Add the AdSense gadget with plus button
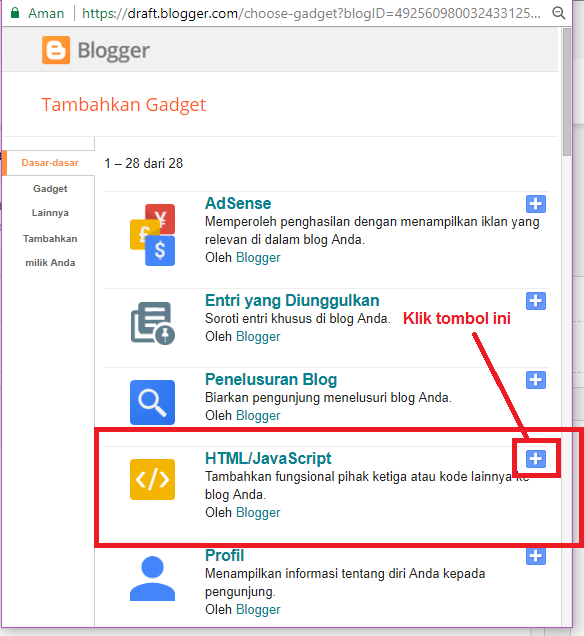Image resolution: width=584 pixels, height=636 pixels. point(536,204)
